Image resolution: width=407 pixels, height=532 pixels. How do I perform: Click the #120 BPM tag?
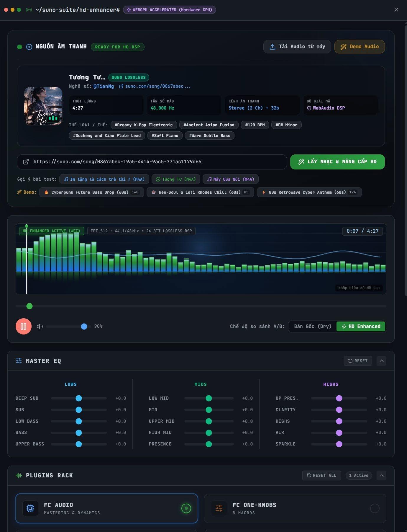click(255, 125)
